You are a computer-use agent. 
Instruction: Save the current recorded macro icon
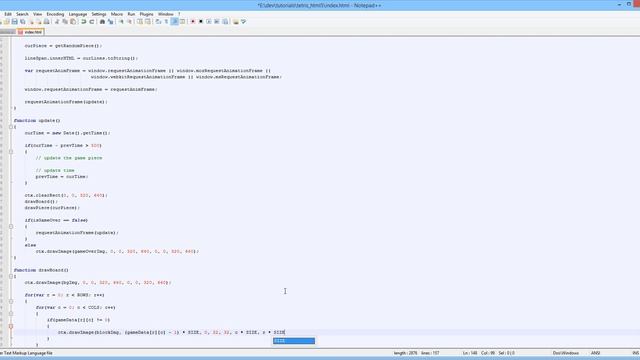tap(225, 22)
